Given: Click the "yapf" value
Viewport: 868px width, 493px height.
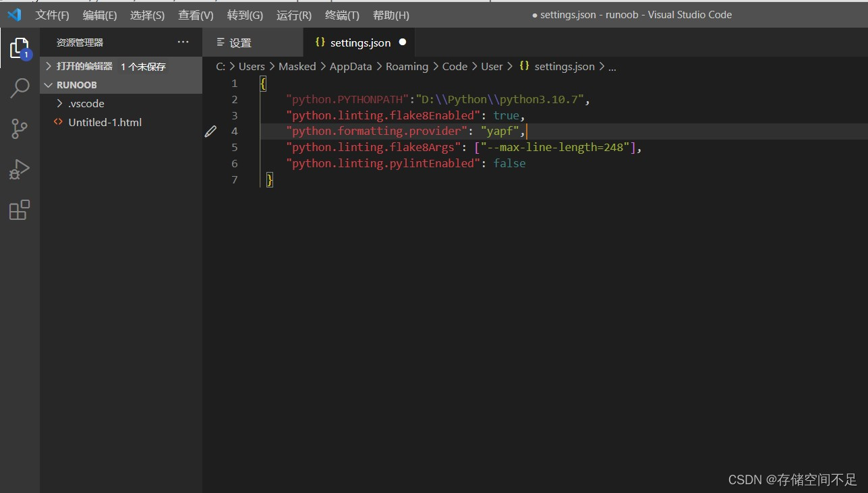Looking at the screenshot, I should pyautogui.click(x=499, y=132).
